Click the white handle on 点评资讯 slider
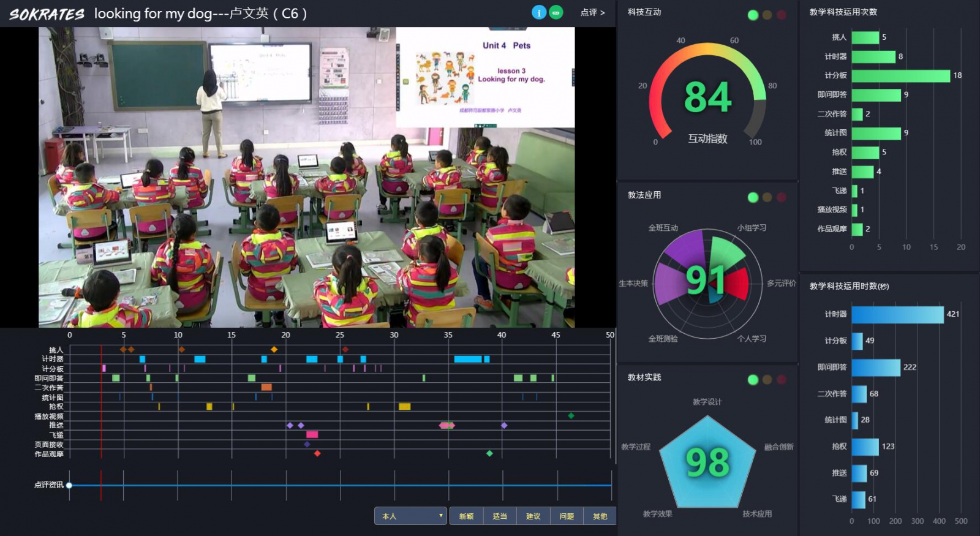 69,485
